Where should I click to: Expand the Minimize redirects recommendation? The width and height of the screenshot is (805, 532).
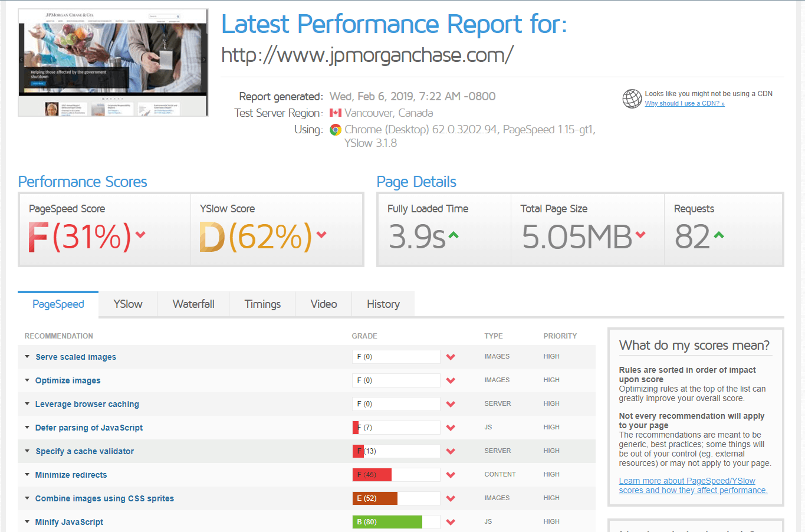[x=71, y=475]
